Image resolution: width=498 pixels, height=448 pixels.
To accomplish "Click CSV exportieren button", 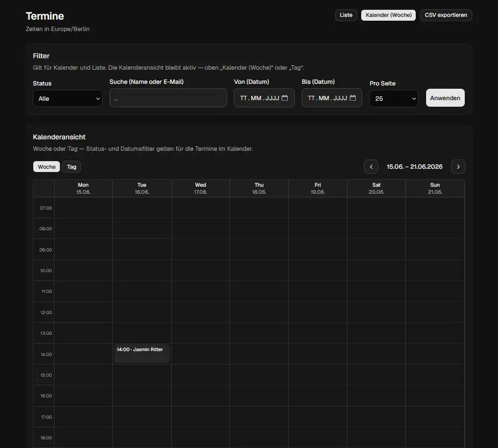I will point(446,15).
